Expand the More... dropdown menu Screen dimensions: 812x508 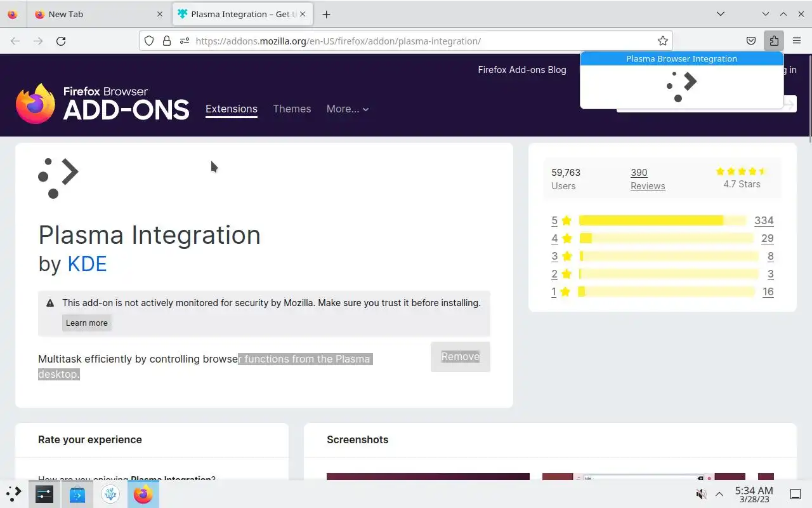pyautogui.click(x=348, y=109)
